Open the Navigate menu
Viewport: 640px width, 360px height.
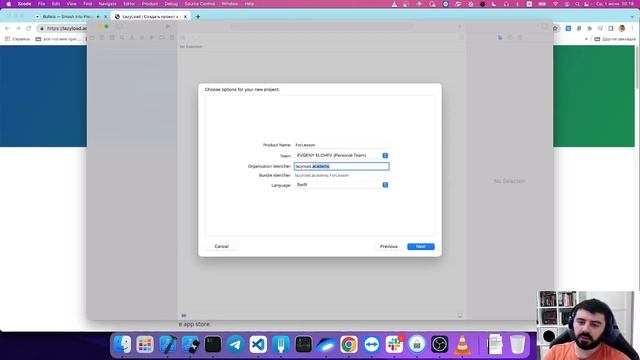107,4
